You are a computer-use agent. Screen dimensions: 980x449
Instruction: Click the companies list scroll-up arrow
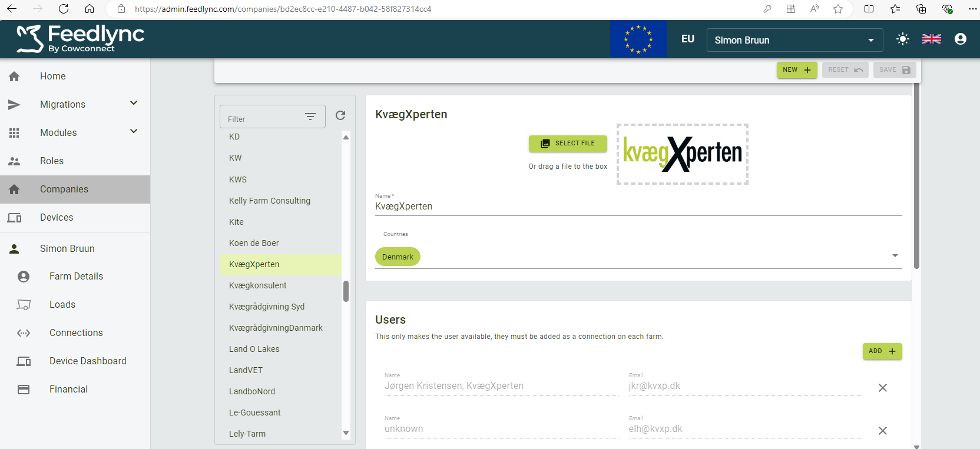[x=346, y=137]
